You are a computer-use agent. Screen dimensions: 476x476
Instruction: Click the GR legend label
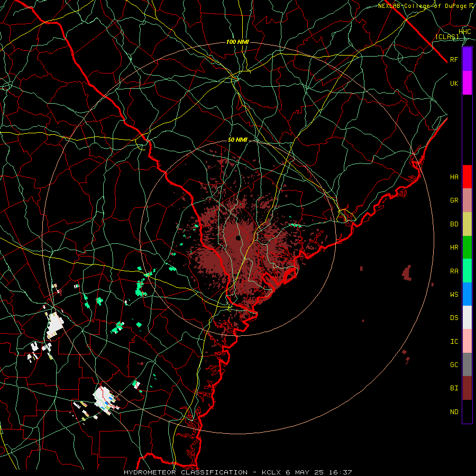coord(454,200)
